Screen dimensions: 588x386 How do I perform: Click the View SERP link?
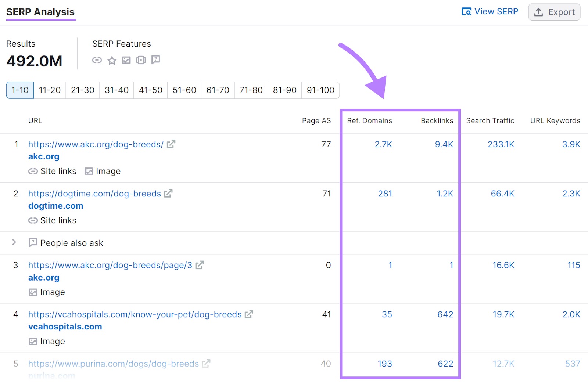coord(490,12)
